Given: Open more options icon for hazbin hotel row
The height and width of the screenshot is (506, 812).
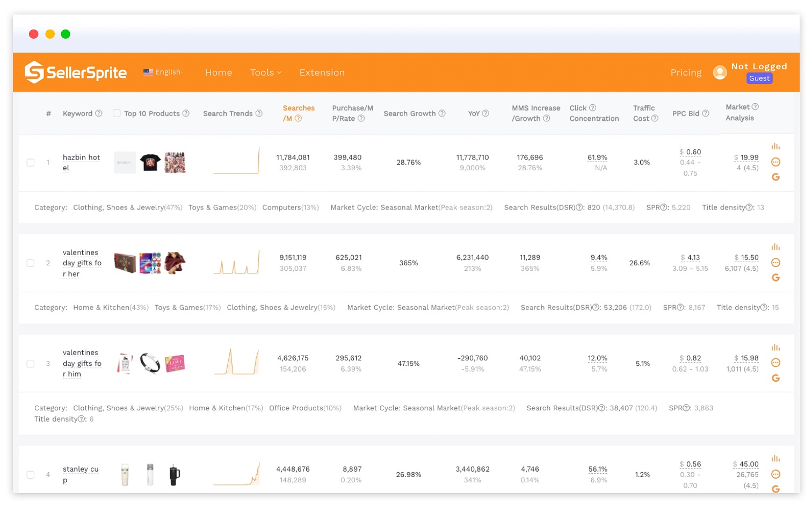Looking at the screenshot, I should point(775,162).
